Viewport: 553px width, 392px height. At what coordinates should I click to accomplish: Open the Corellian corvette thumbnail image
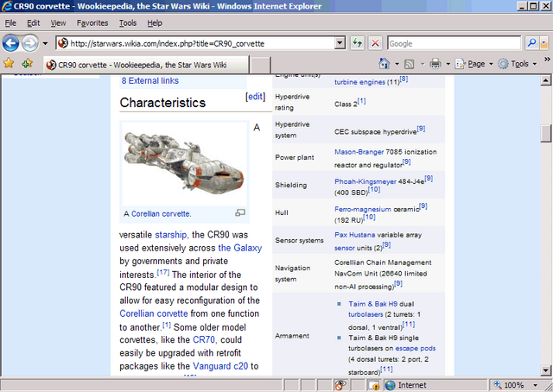[x=184, y=164]
